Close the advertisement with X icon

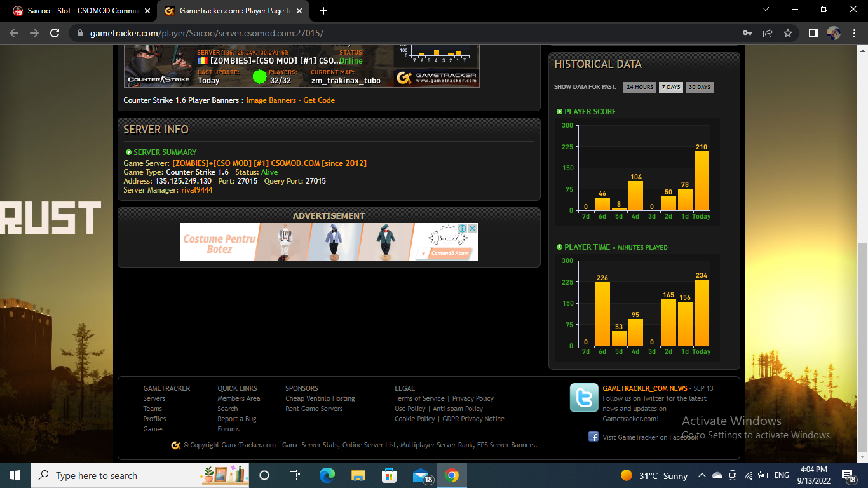[x=473, y=228]
